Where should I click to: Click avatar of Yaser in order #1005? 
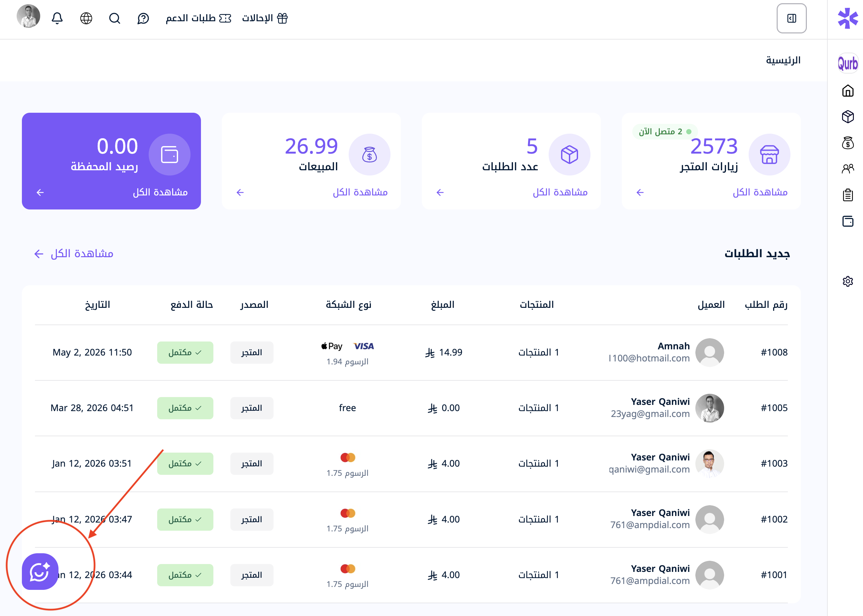[x=709, y=408]
